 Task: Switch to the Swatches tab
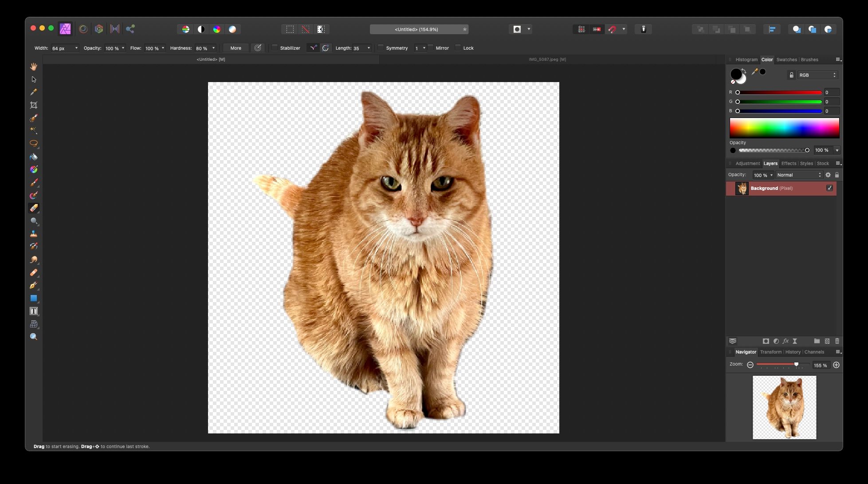[x=786, y=59]
